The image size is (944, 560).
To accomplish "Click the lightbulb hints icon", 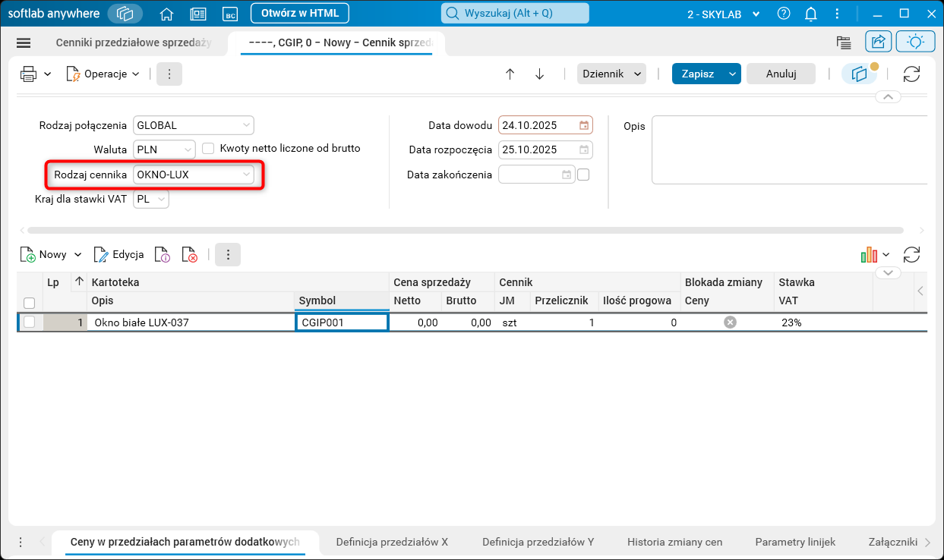I will (x=915, y=42).
